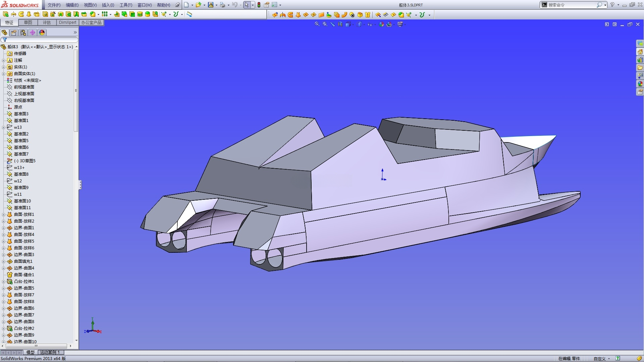Expand the 凸台-拉伸1 feature node
Image resolution: width=644 pixels, height=362 pixels.
pos(3,282)
